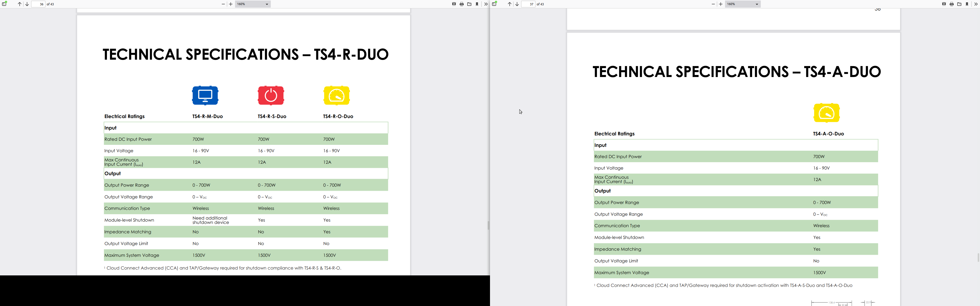Zoom out in the left PDF viewer
This screenshot has width=980, height=306.
pyautogui.click(x=223, y=4)
